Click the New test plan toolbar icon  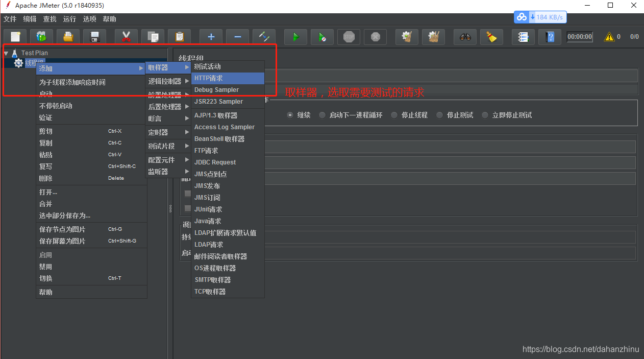coord(15,37)
